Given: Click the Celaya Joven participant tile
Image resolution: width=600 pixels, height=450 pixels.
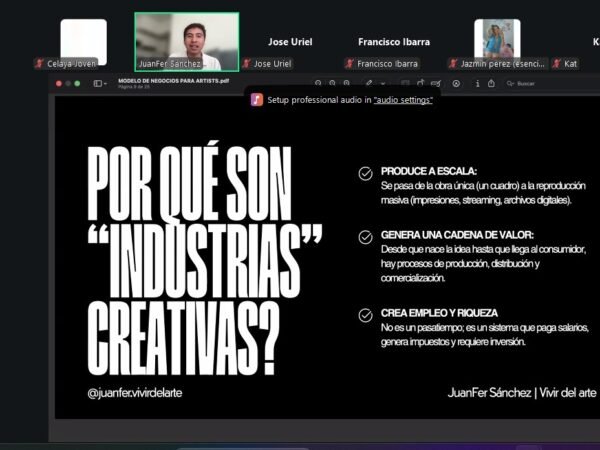Looking at the screenshot, I should [83, 41].
